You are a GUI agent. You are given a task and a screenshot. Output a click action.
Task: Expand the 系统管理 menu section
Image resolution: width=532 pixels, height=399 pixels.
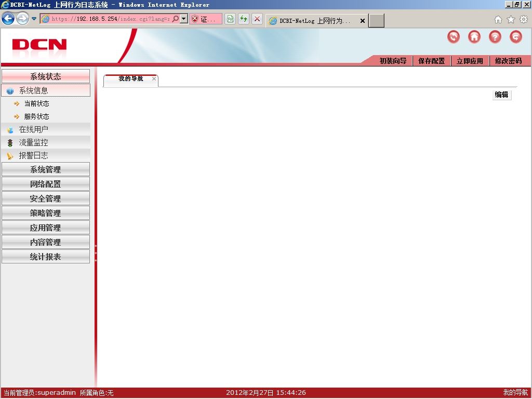(x=46, y=169)
